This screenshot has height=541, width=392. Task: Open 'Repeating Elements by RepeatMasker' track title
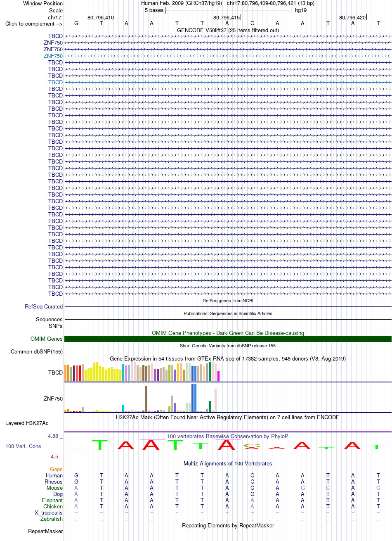coord(228,526)
